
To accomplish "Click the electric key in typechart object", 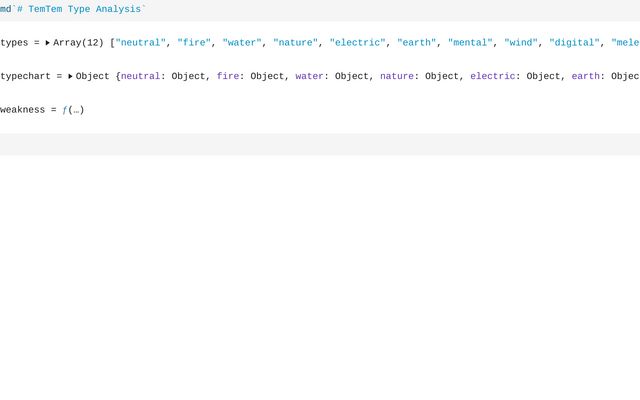I will click(493, 76).
